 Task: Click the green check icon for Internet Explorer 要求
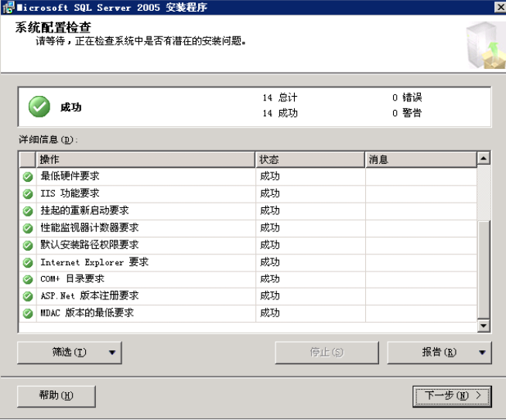point(28,262)
